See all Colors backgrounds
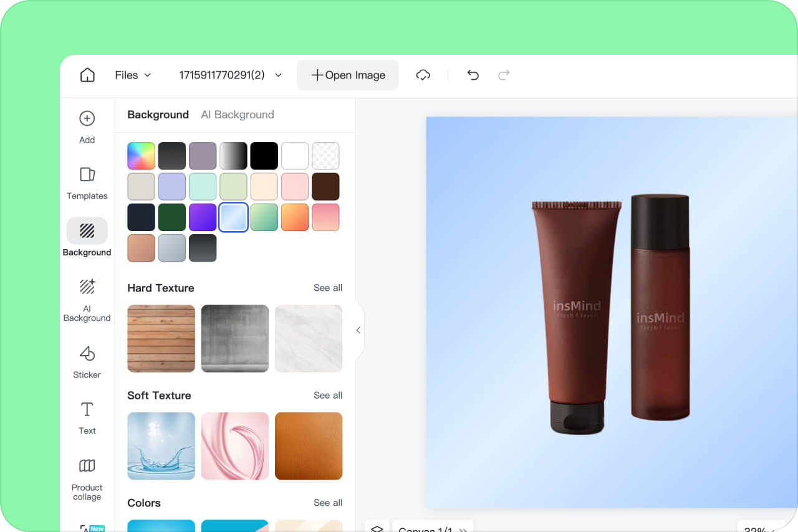 coord(328,503)
